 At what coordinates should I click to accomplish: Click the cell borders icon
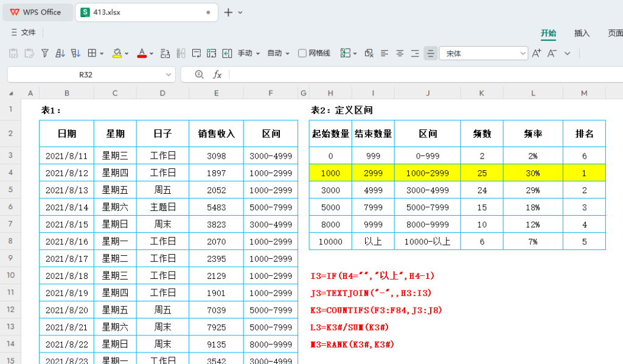[x=92, y=53]
